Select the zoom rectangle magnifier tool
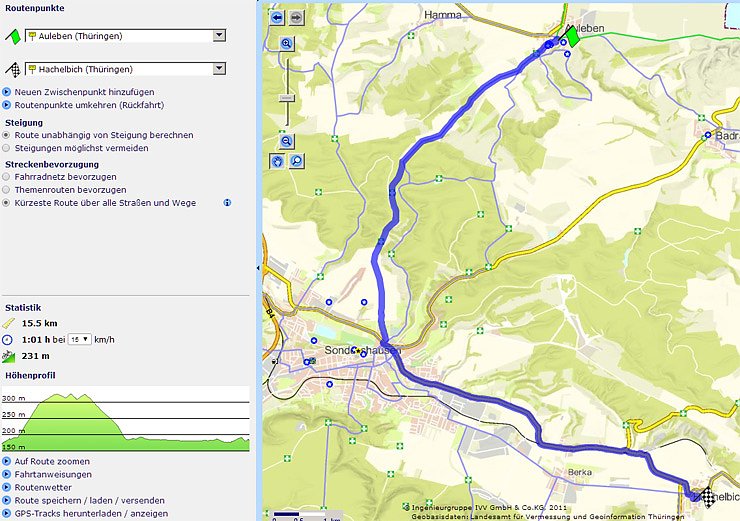The width and height of the screenshot is (740, 521). [296, 160]
